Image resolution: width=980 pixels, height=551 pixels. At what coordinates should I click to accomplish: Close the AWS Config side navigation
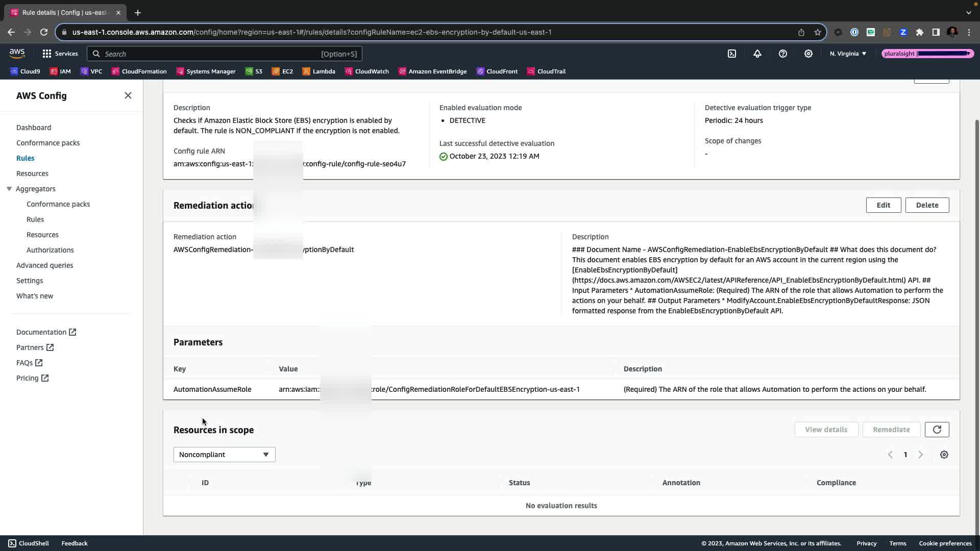128,95
